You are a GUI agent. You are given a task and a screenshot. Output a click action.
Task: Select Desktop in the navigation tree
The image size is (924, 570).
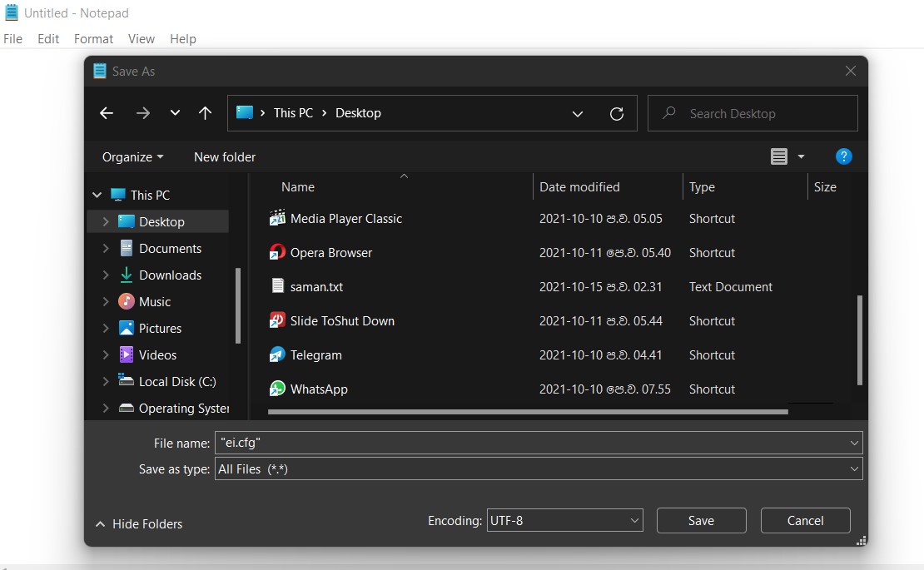(x=161, y=222)
